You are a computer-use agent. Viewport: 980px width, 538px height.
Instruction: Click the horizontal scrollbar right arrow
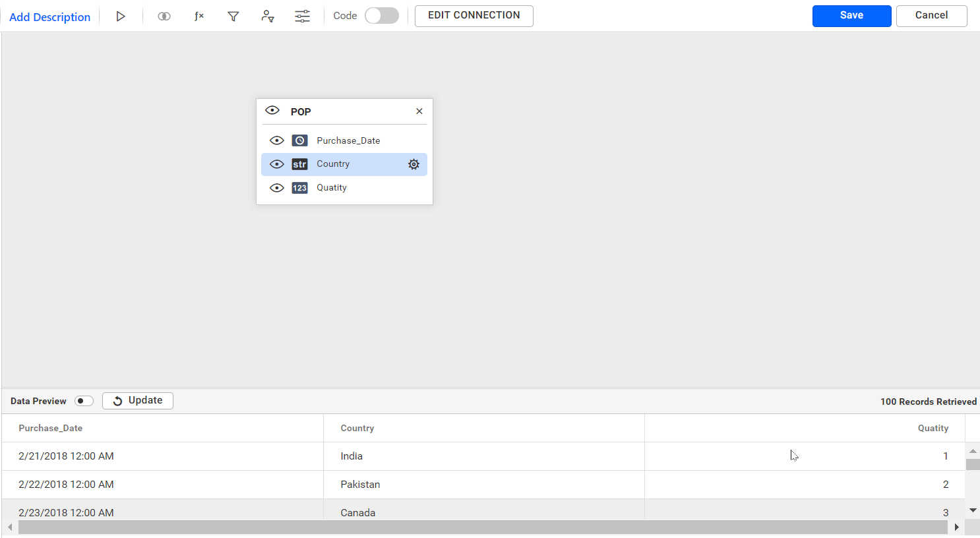coord(958,527)
